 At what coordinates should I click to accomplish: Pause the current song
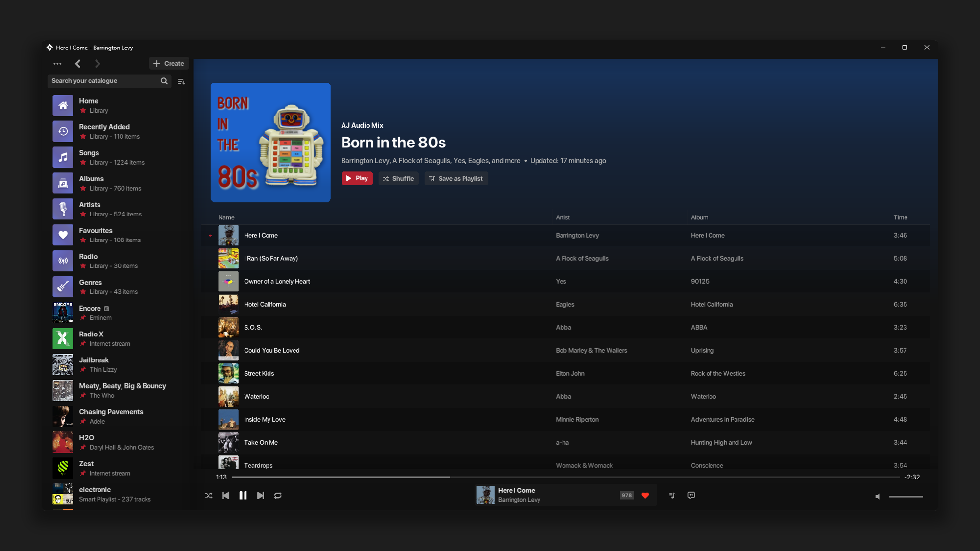pyautogui.click(x=243, y=496)
